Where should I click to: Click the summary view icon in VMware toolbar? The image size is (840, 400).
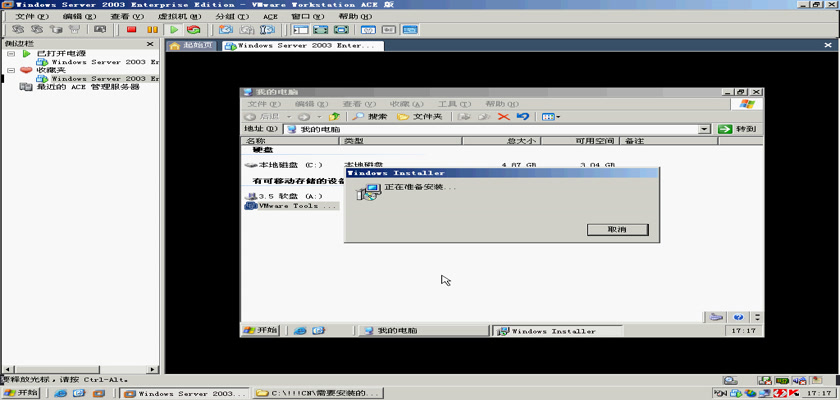[369, 29]
